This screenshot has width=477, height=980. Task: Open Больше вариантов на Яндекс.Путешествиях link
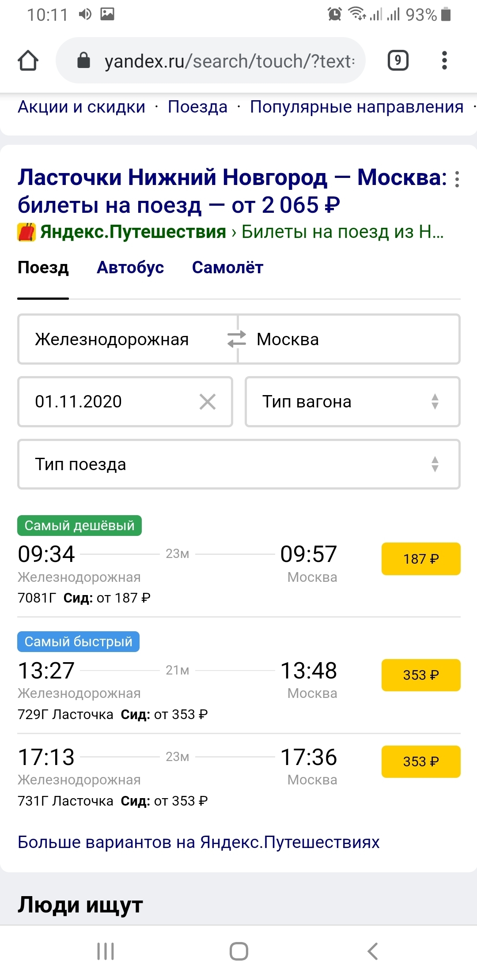(x=198, y=842)
